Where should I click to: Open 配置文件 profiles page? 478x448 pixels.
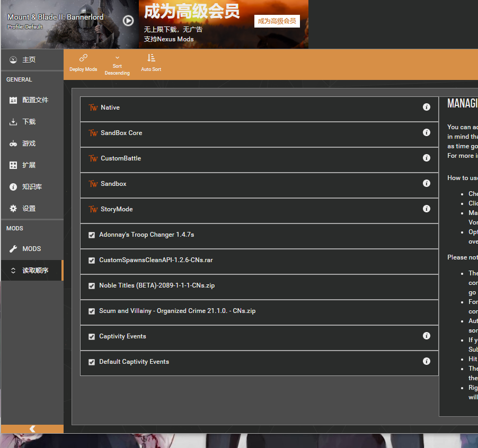pos(32,100)
